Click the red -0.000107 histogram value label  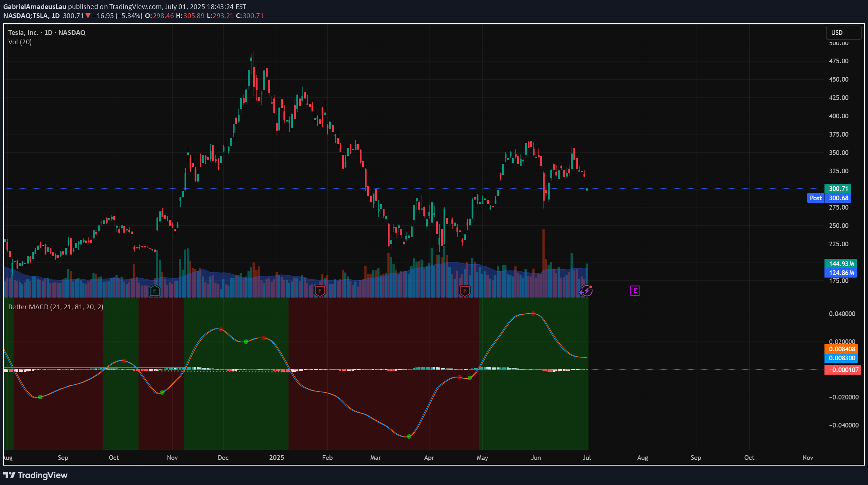(x=842, y=370)
